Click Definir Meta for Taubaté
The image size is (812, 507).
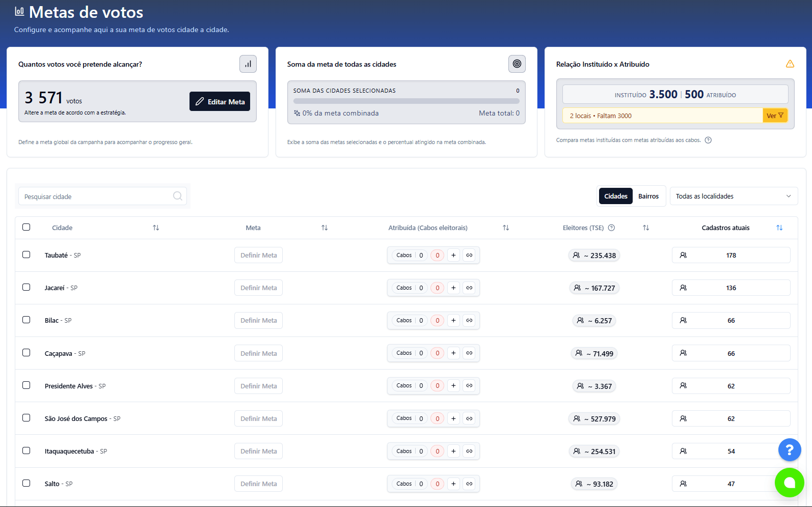pyautogui.click(x=258, y=255)
